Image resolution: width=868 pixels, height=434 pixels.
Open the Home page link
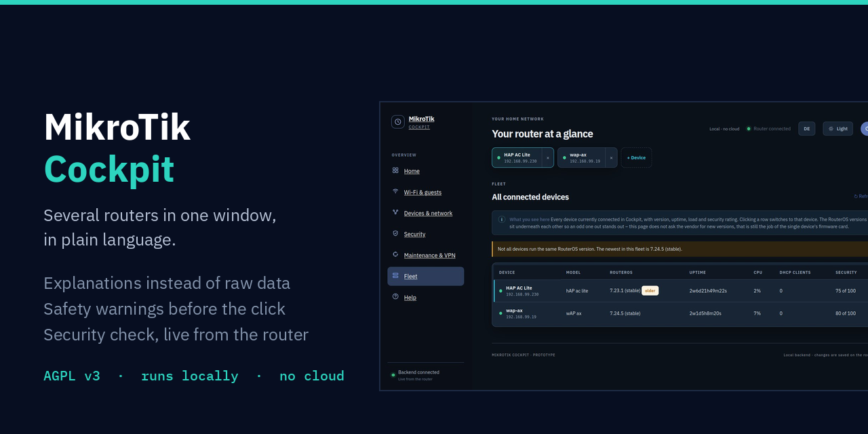pyautogui.click(x=412, y=172)
